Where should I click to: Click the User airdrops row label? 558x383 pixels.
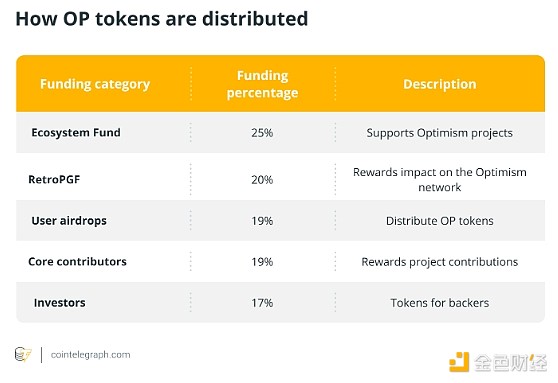pos(69,221)
